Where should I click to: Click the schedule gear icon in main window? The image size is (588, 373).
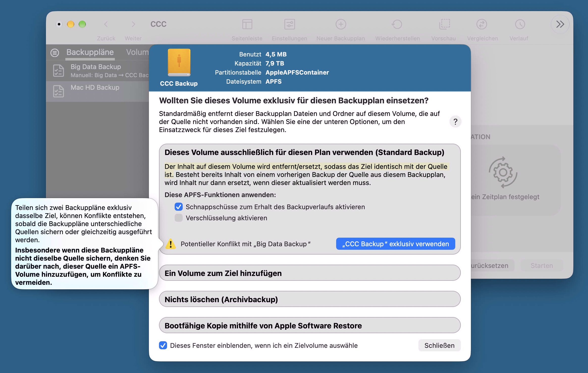click(x=503, y=173)
